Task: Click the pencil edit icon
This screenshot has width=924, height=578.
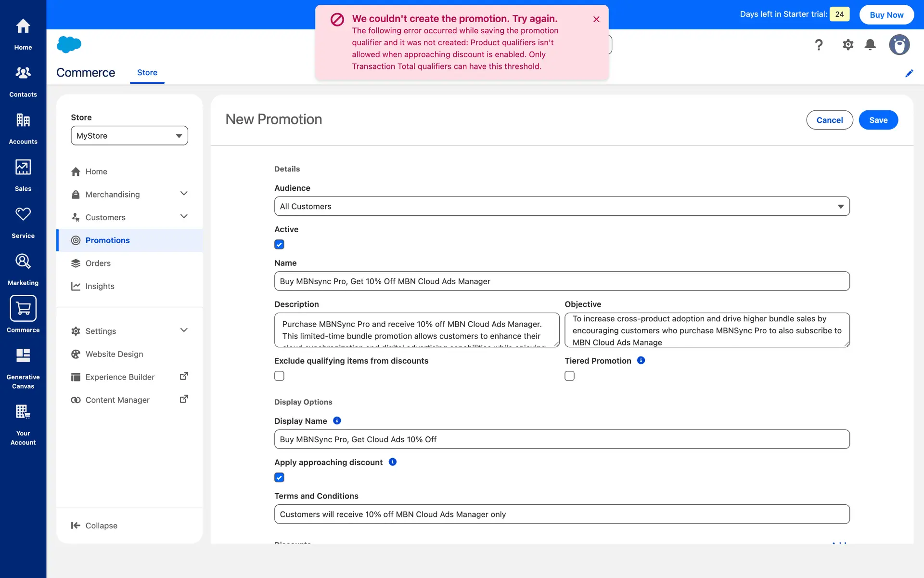Action: 909,73
